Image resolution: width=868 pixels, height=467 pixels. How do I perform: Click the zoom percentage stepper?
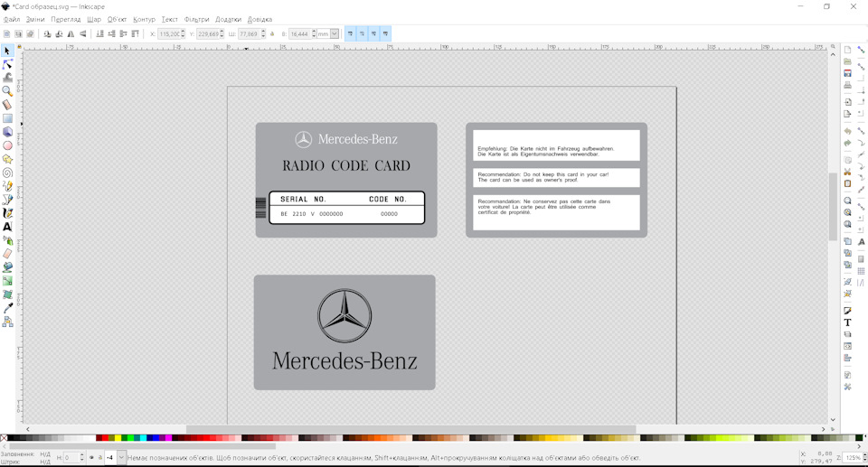[864, 458]
